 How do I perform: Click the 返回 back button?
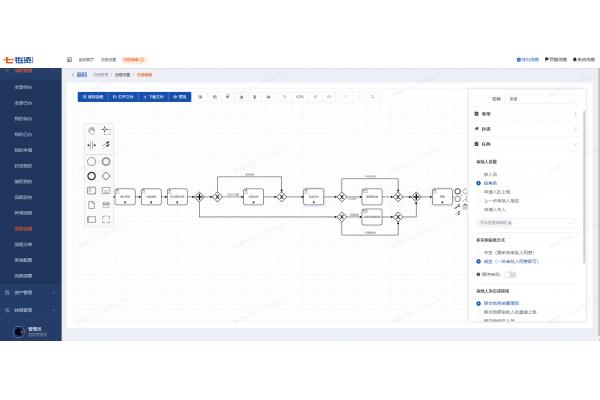pos(79,74)
